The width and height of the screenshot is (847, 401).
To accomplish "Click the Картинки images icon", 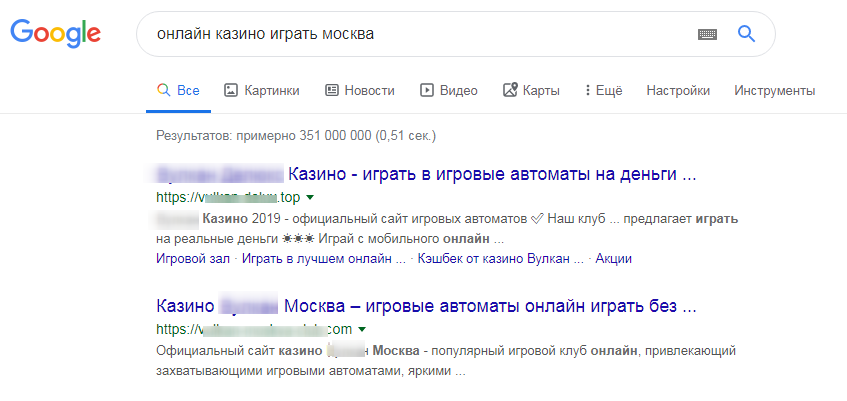I will (230, 90).
